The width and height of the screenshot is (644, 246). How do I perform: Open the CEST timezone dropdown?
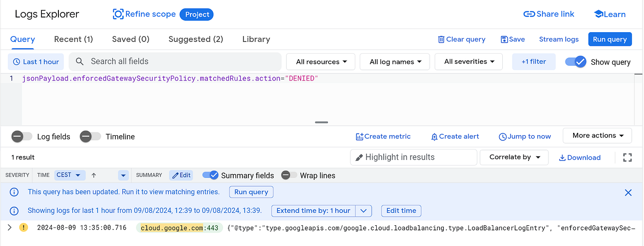click(69, 175)
